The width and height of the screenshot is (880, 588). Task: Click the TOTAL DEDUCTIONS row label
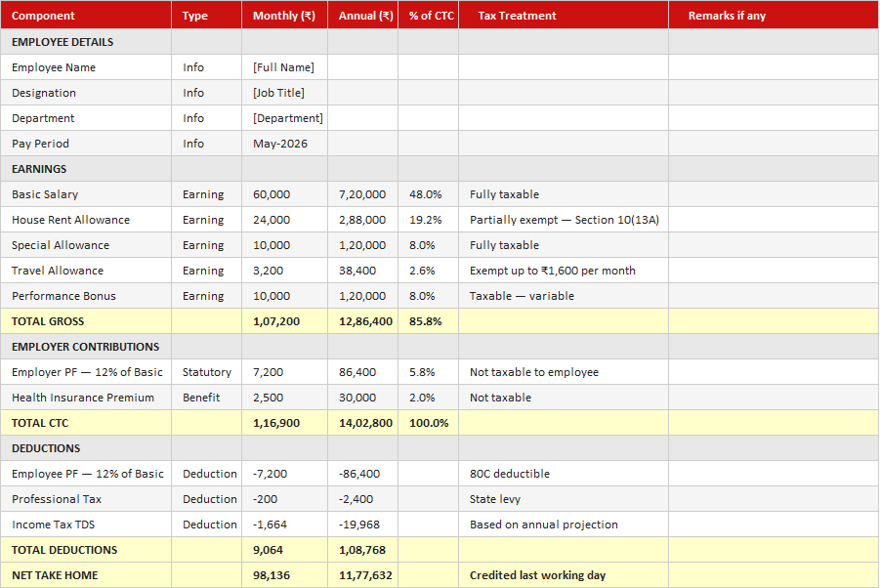(86, 550)
